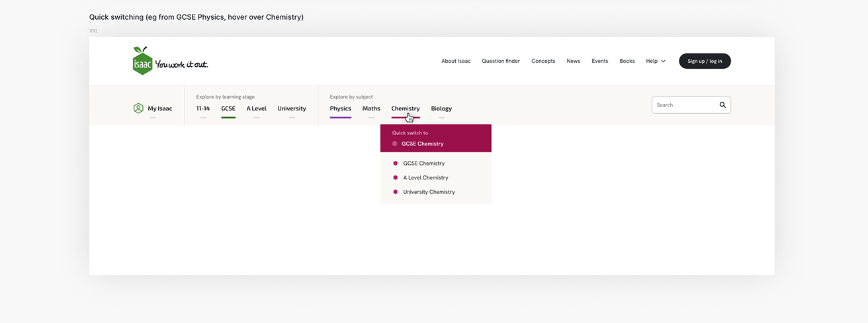Open the Events page

point(600,61)
